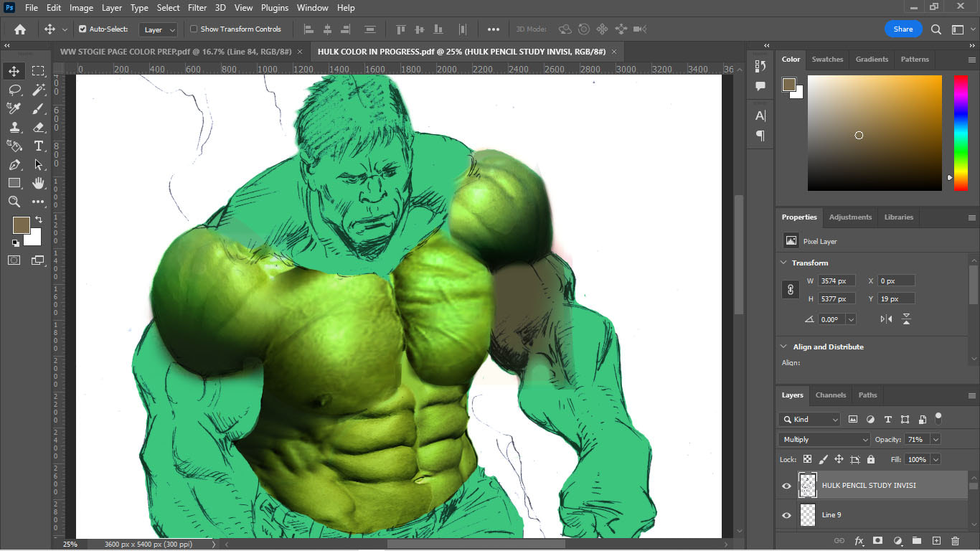
Task: Select the Rectangle shape tool
Action: (x=14, y=183)
